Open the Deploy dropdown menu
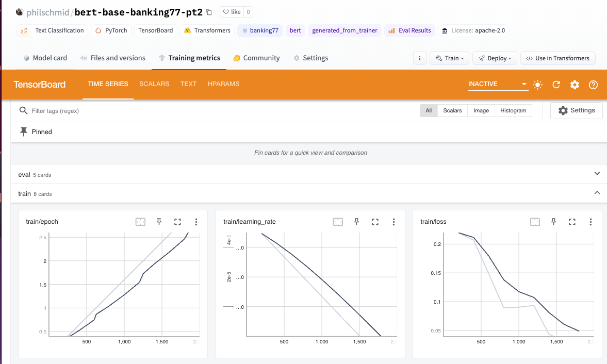607x364 pixels. [495, 58]
